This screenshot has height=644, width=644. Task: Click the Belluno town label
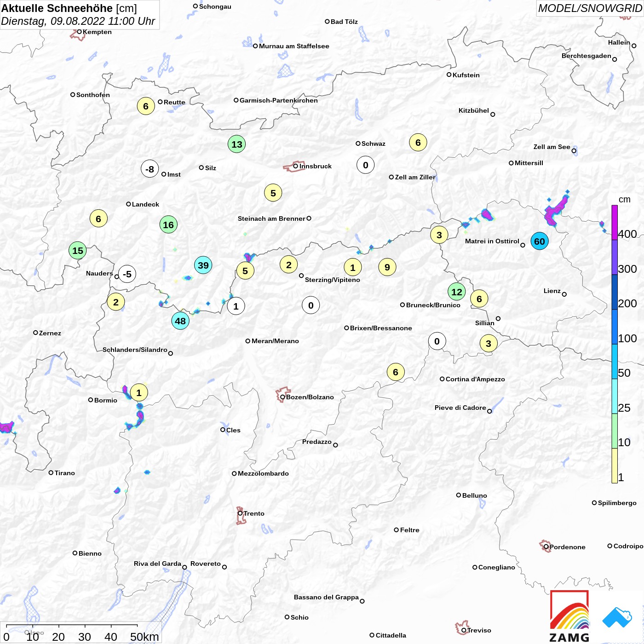tap(475, 495)
